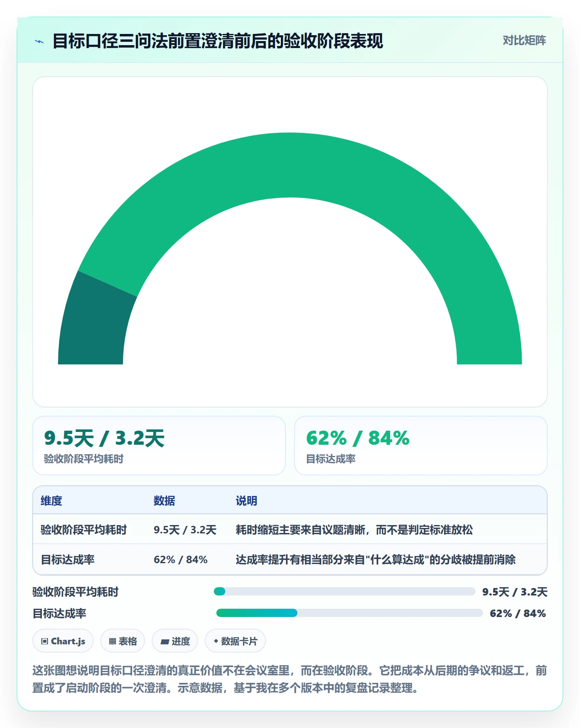Click the bright green arc of the gauge chart
This screenshot has width=580, height=728.
coord(290,166)
